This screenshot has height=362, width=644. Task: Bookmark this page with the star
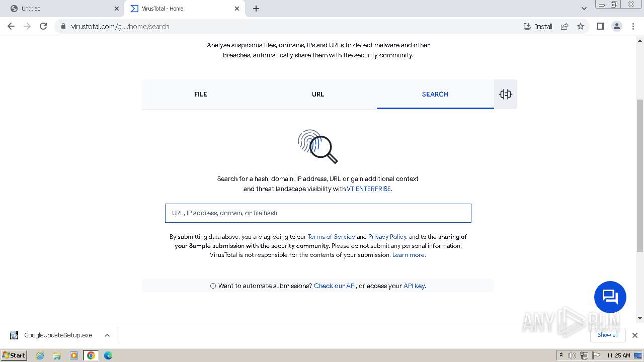[581, 26]
